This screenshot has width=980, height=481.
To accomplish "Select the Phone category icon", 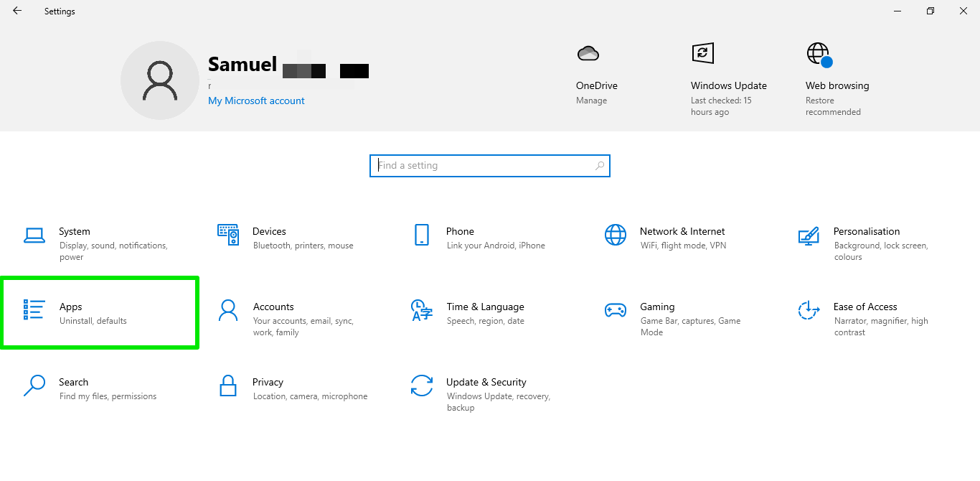I will 422,235.
